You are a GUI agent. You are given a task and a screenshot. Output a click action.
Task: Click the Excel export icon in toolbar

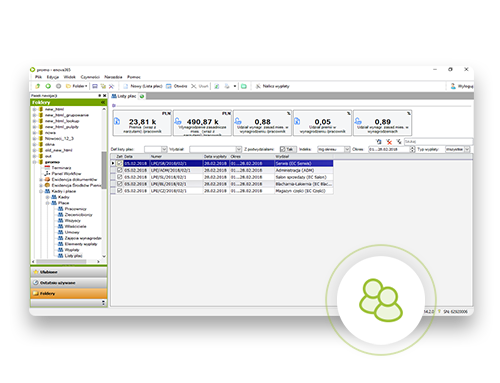click(216, 86)
